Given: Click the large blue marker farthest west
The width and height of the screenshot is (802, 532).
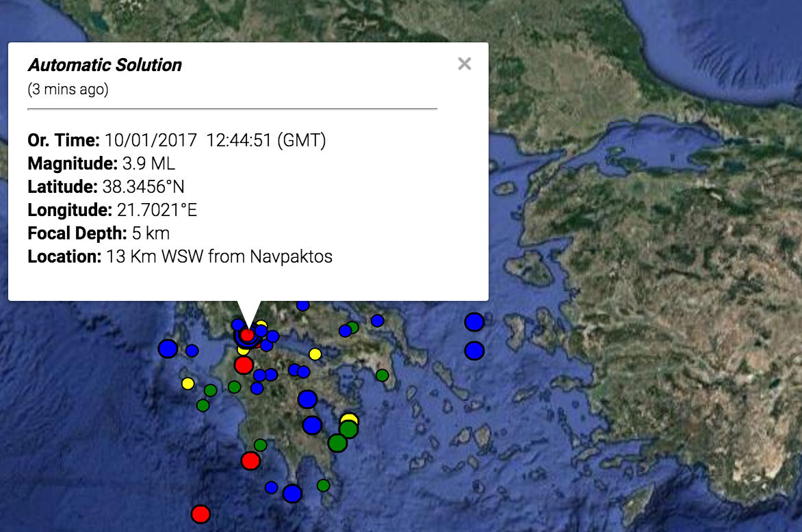Looking at the screenshot, I should coord(168,349).
